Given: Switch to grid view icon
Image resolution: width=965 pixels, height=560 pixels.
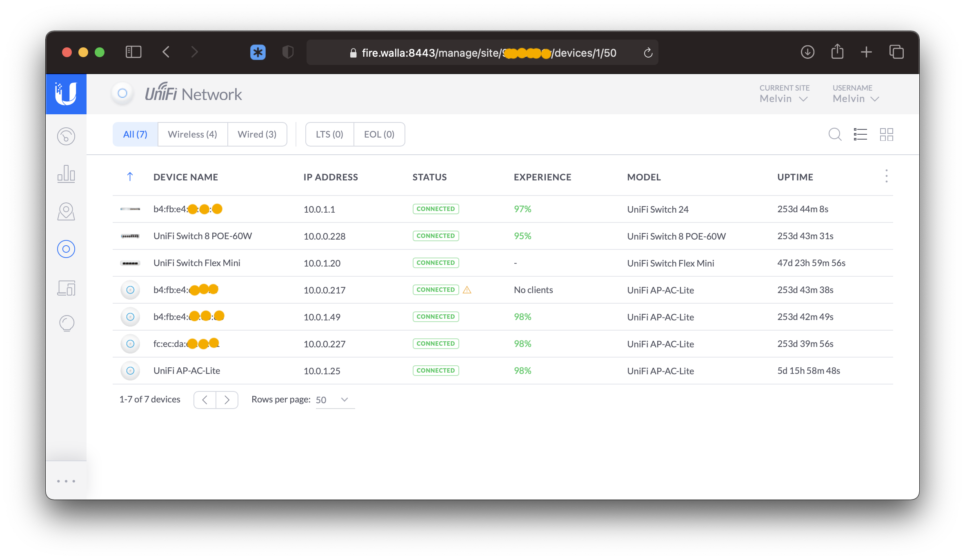Looking at the screenshot, I should click(887, 134).
